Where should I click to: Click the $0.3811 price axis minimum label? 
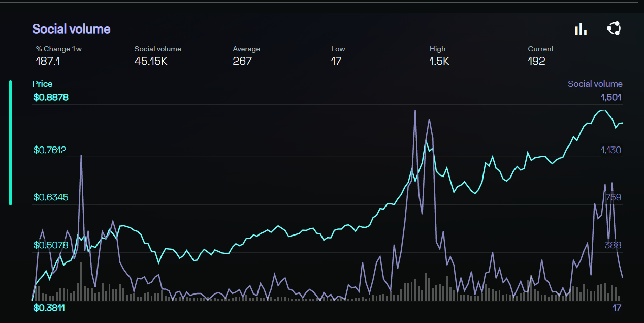[x=49, y=308]
